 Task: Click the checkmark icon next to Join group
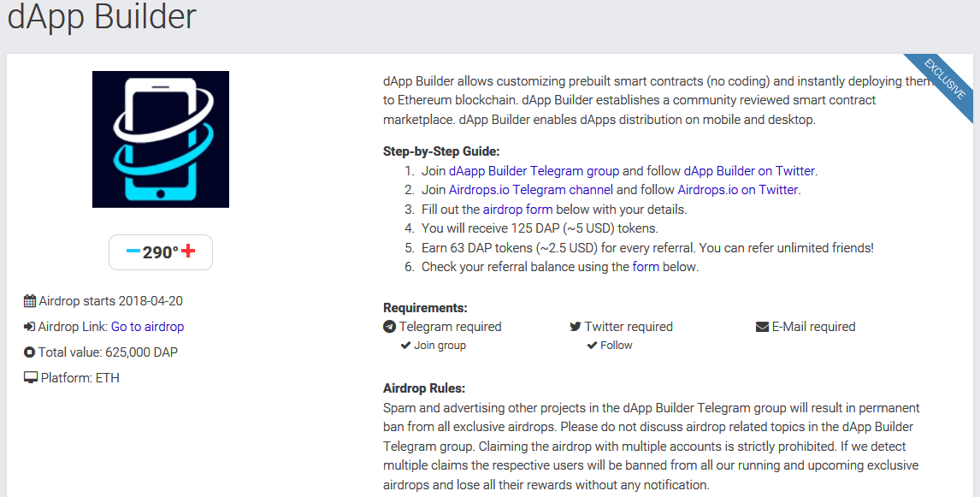[405, 345]
